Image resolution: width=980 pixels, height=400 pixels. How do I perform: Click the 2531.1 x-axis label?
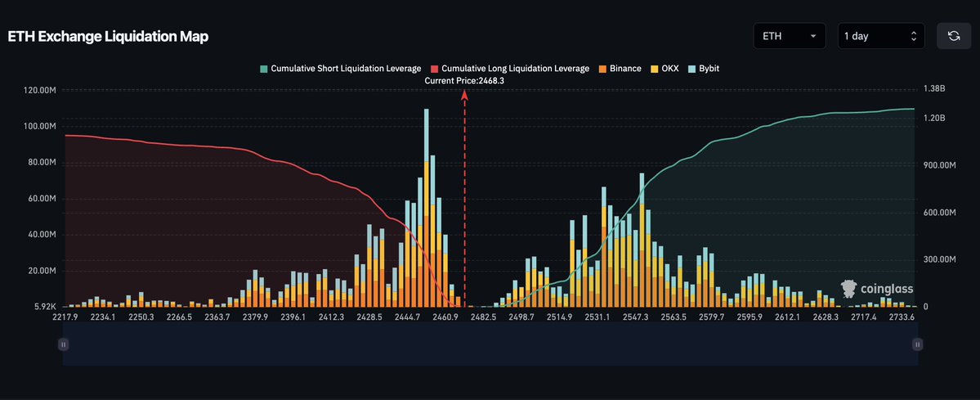point(597,317)
